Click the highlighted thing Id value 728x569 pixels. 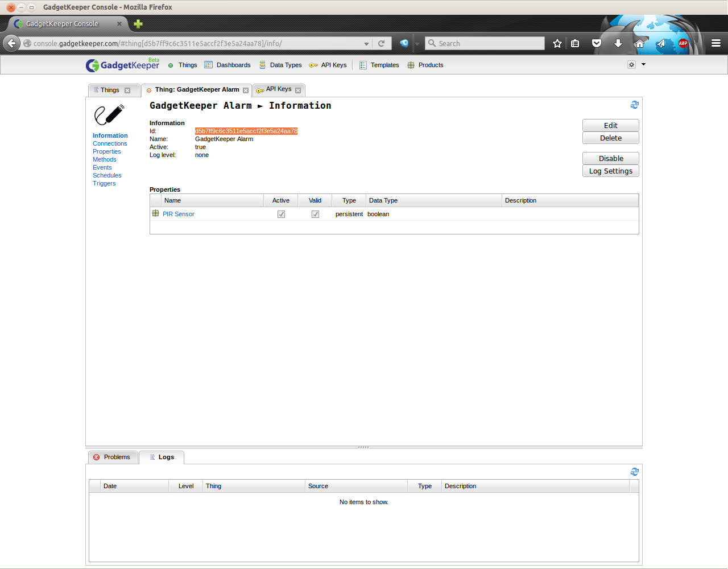[246, 131]
